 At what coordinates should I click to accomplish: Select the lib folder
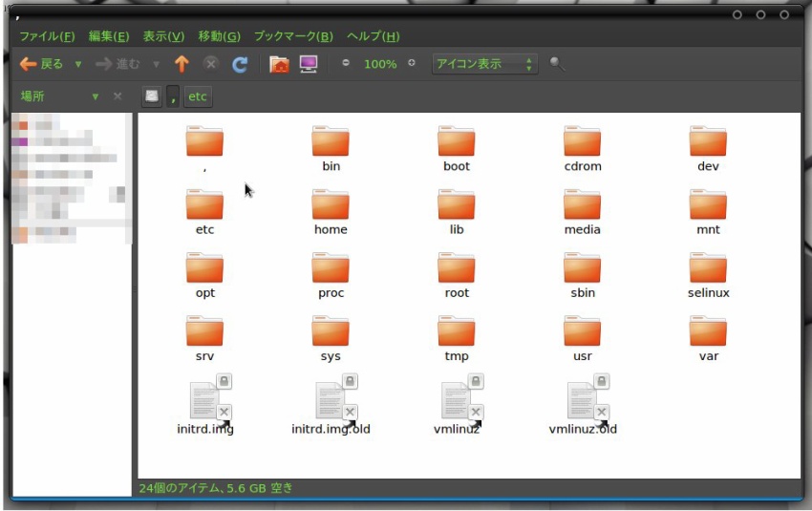457,205
